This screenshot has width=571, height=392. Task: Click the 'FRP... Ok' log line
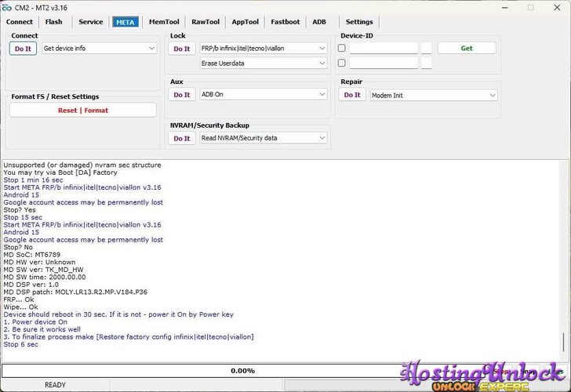tap(19, 299)
